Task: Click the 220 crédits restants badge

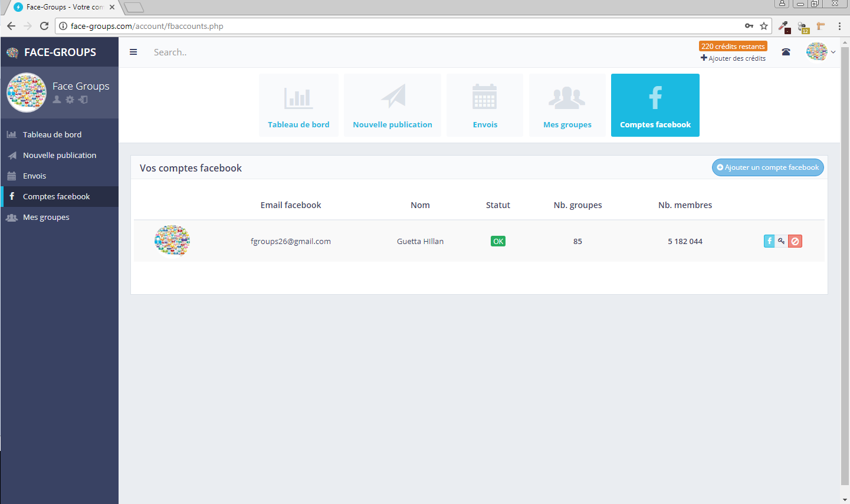Action: 733,46
